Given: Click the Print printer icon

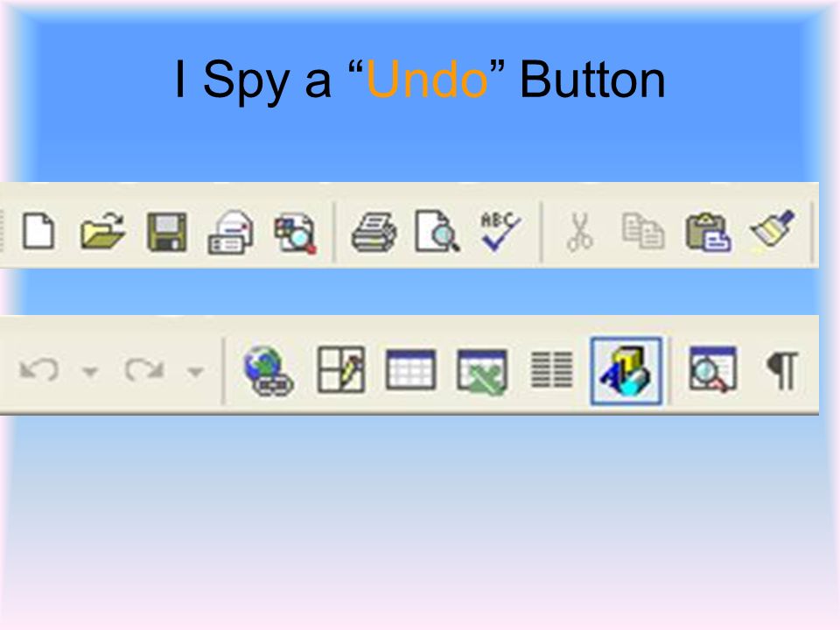Looking at the screenshot, I should [x=374, y=232].
